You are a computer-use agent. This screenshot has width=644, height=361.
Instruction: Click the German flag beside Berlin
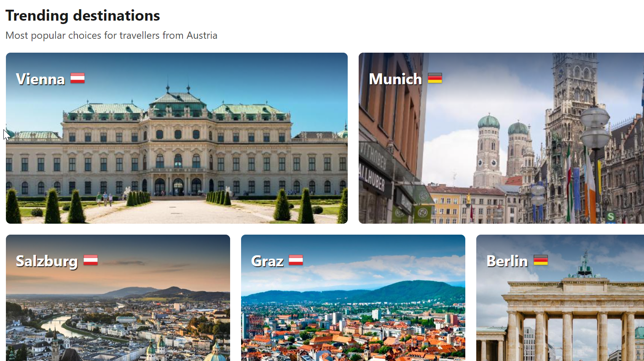(541, 260)
